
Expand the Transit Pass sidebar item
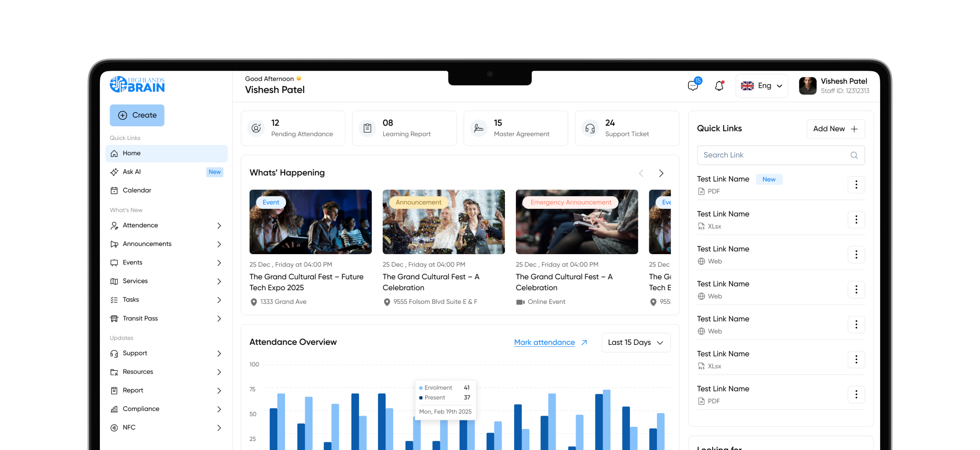pyautogui.click(x=219, y=318)
